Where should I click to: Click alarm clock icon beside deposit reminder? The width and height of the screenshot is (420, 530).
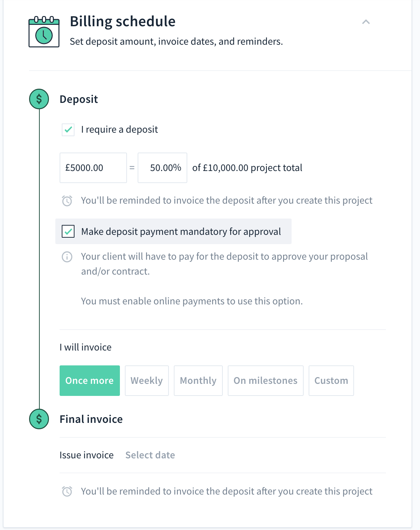point(67,201)
